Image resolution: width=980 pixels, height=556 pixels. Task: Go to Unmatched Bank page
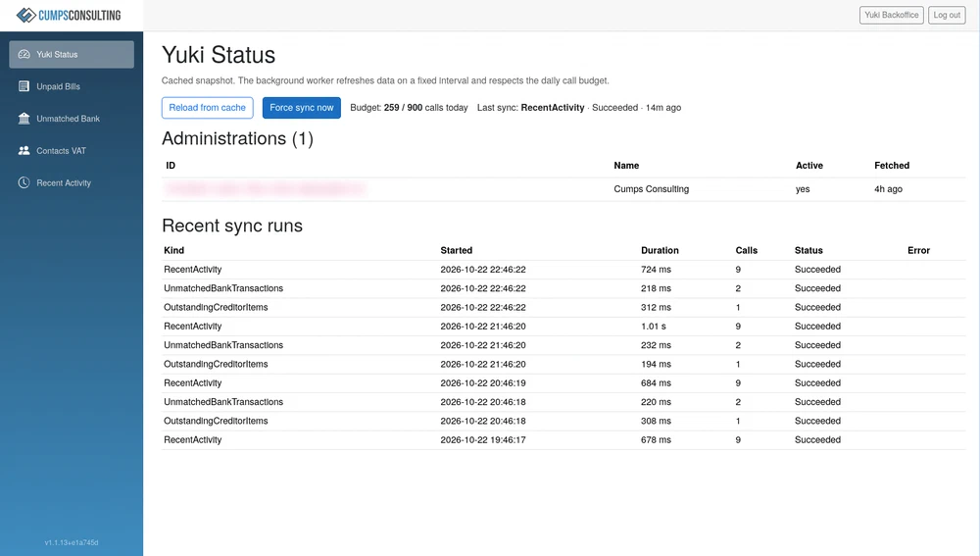pos(72,119)
